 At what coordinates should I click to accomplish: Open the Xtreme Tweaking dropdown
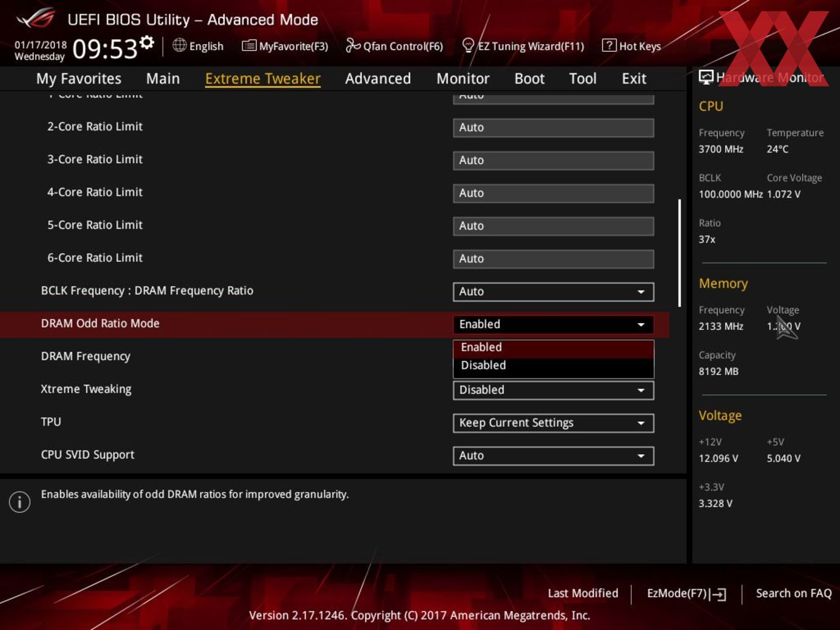click(x=553, y=390)
